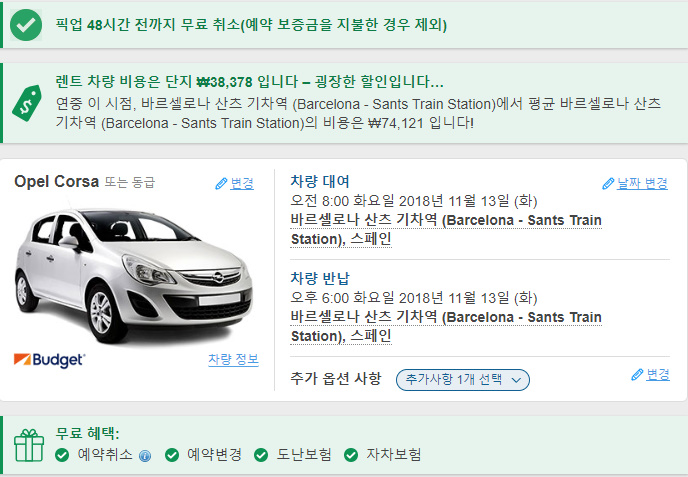Click the 픽업 48시간 전까지 무료 취소 text

point(251,25)
